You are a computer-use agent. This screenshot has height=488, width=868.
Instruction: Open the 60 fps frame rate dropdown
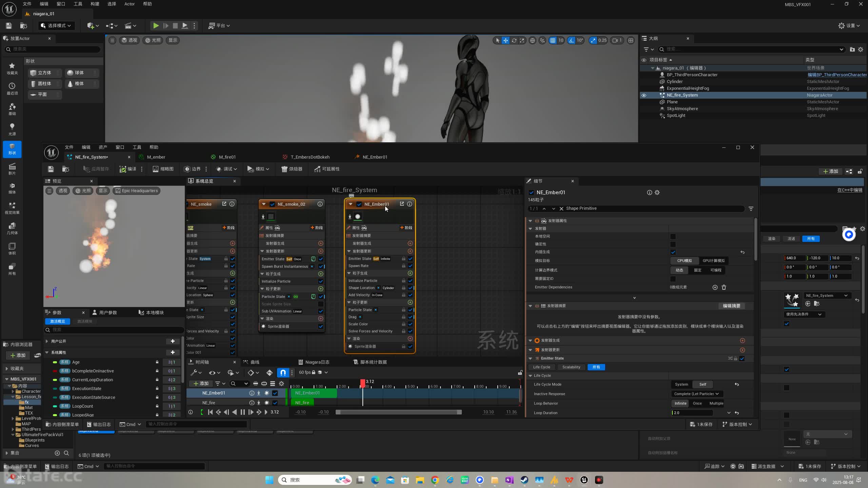313,372
